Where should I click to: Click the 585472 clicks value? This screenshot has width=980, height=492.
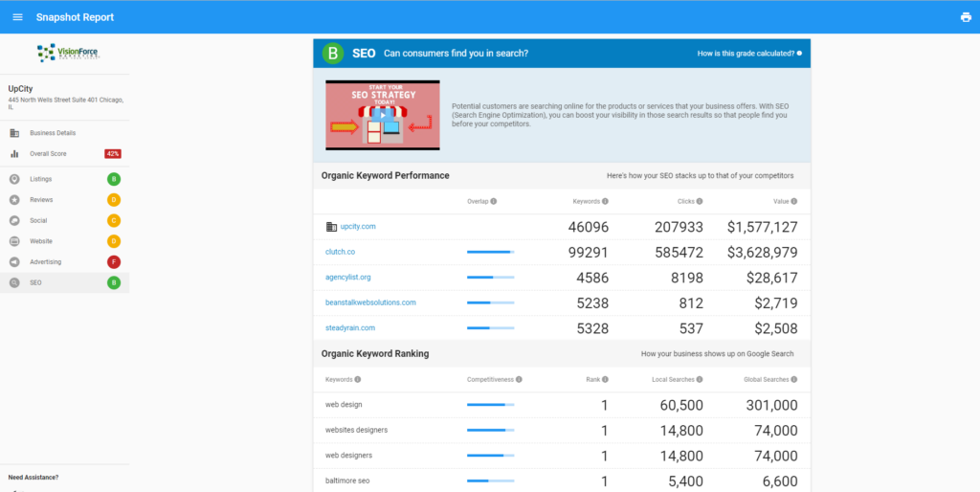[x=679, y=253]
